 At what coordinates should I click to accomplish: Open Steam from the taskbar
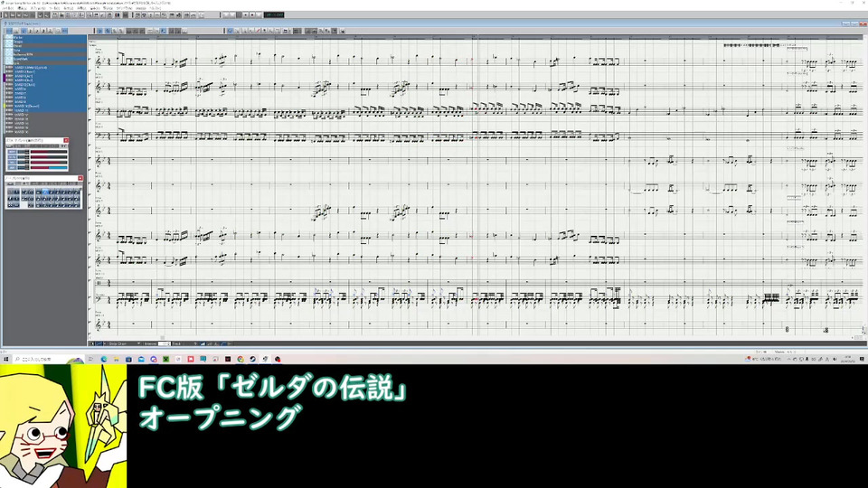253,359
